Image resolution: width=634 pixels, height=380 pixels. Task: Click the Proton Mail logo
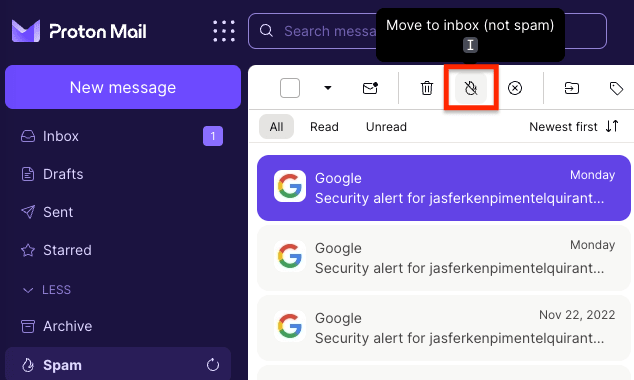pyautogui.click(x=79, y=31)
